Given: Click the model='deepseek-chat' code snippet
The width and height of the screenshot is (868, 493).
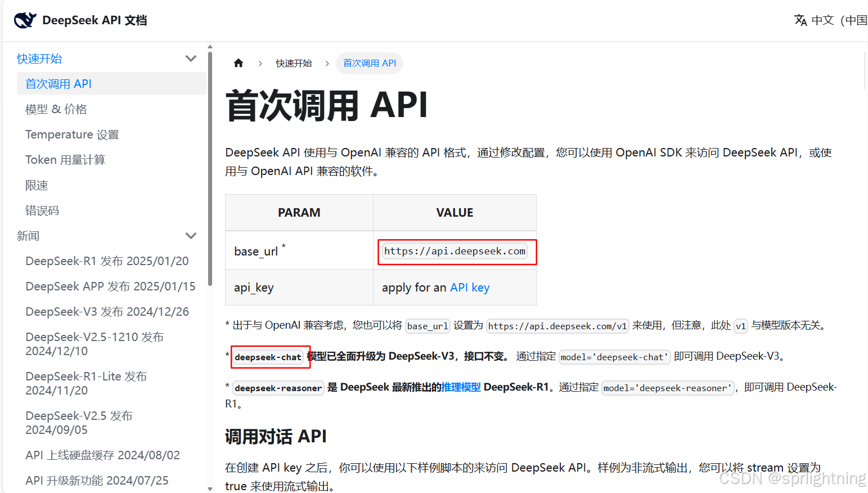Looking at the screenshot, I should pos(615,357).
